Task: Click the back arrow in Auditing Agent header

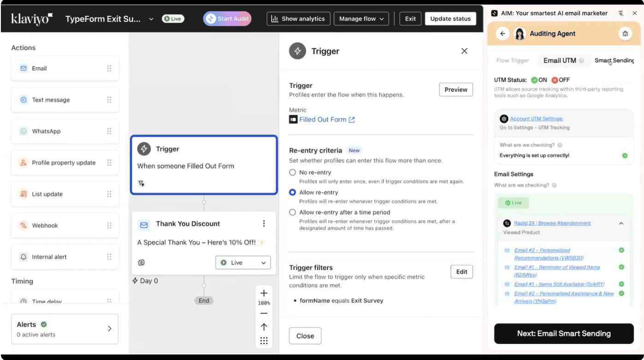Action: pos(503,34)
